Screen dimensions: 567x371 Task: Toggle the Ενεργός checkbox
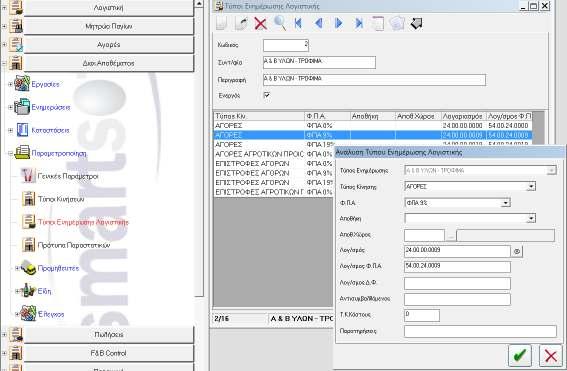(x=267, y=95)
